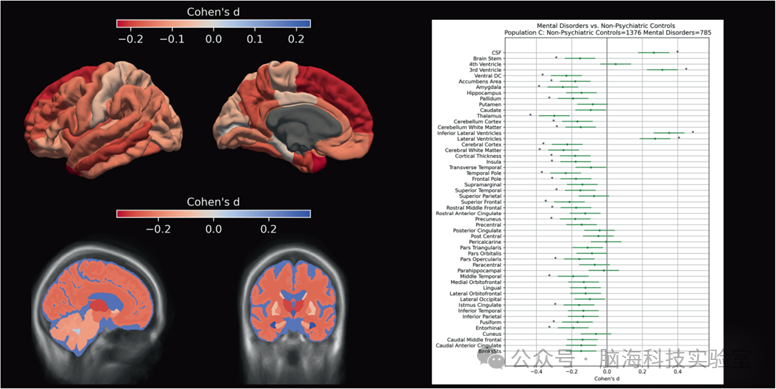
Task: Click the 'Frontal Pole' row label
Action: [x=487, y=179]
